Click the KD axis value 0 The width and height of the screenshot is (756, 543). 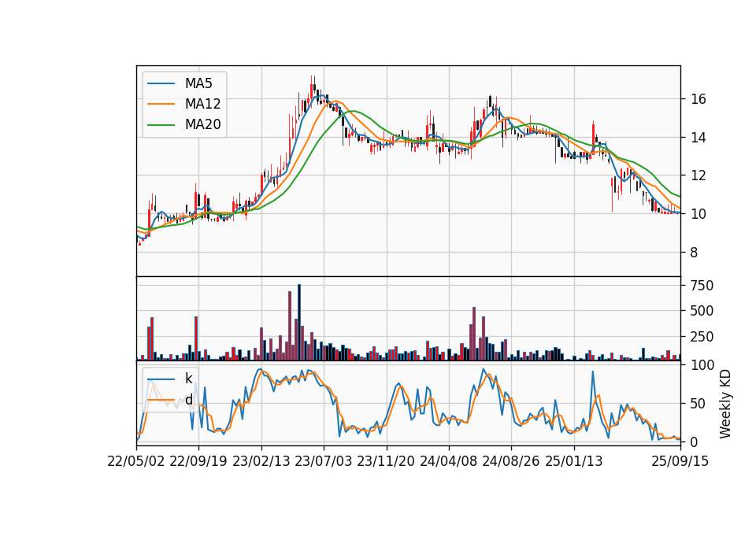click(x=695, y=441)
